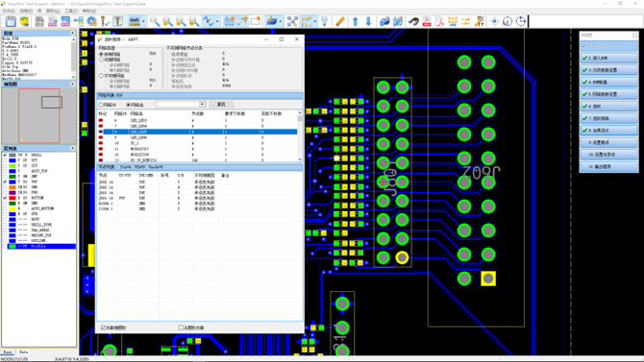Toggle the Inch unit button
The width and height of the screenshot is (644, 362).
coord(135,21)
